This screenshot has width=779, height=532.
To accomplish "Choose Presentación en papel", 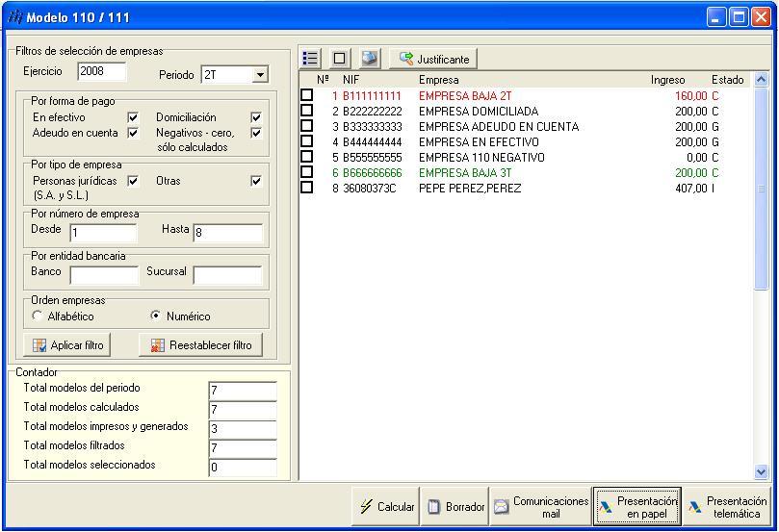I will click(637, 506).
